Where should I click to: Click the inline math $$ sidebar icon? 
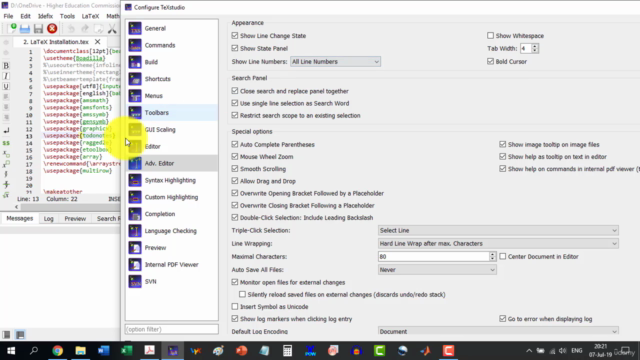[6, 143]
